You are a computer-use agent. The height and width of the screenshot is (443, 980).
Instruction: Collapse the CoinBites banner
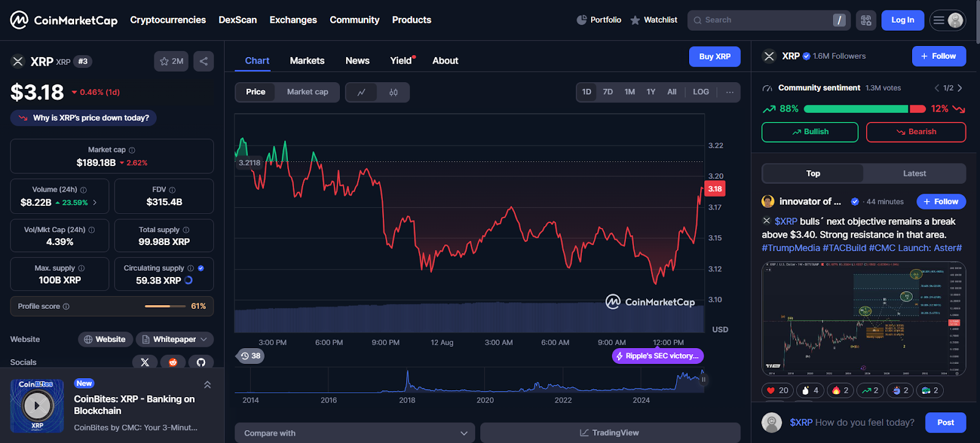(207, 385)
